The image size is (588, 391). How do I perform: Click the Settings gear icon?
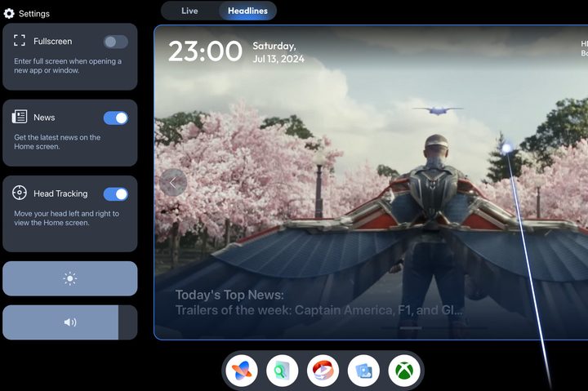[9, 14]
